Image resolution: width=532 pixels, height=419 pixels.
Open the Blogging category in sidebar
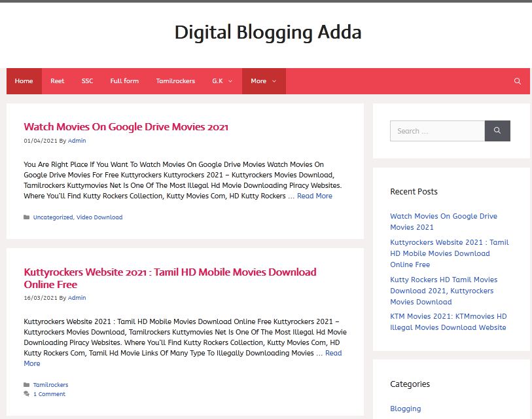[x=406, y=409]
